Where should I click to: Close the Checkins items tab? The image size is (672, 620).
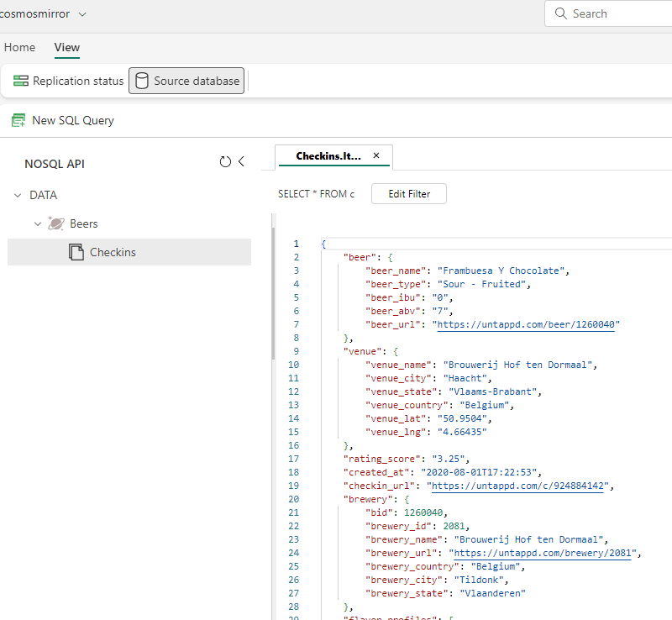376,156
